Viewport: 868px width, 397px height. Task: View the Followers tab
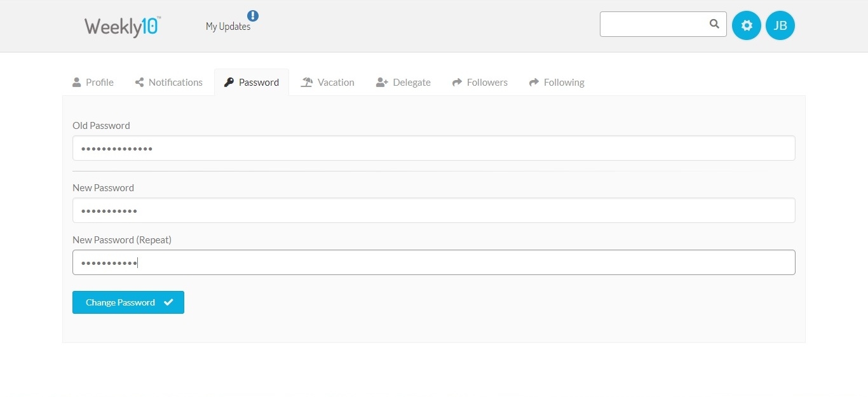pos(487,82)
